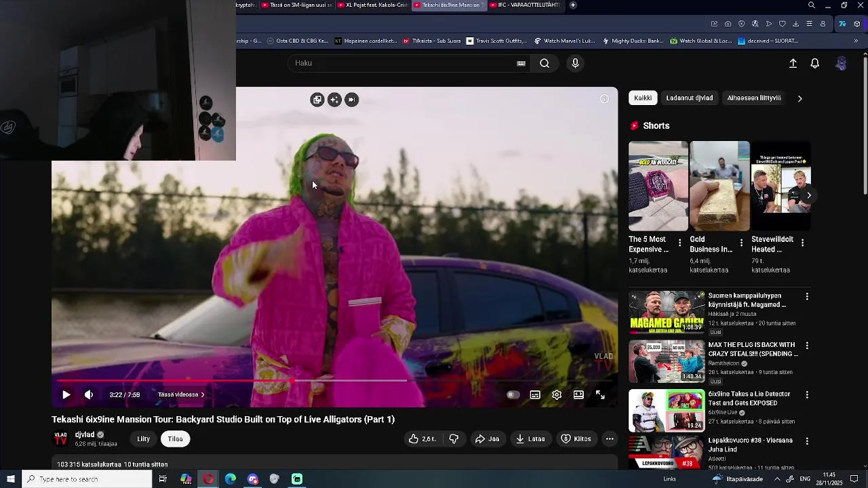
Task: Open the YouTube upload/create icon
Action: pos(793,63)
